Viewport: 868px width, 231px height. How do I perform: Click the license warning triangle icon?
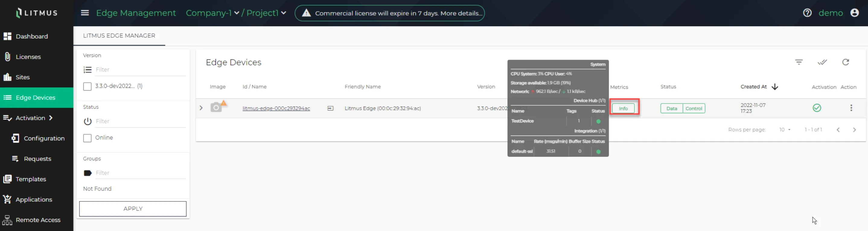pos(306,13)
